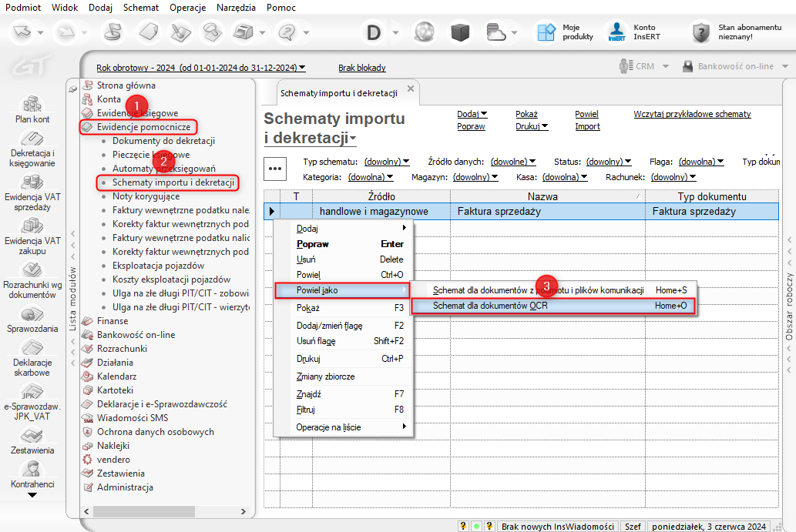This screenshot has width=796, height=532.
Task: Open Dekretacja i księgowanie module icon
Action: tap(32, 140)
